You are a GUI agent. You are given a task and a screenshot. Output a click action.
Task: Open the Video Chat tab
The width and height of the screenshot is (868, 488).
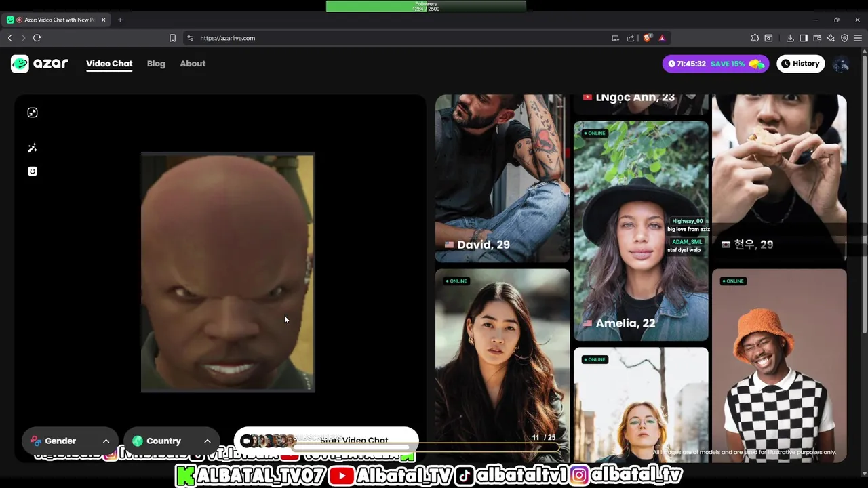tap(109, 64)
